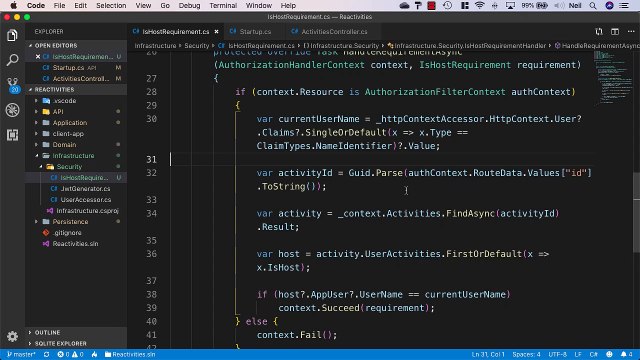Open Infrastructure.csproj file

pyautogui.click(x=76, y=211)
